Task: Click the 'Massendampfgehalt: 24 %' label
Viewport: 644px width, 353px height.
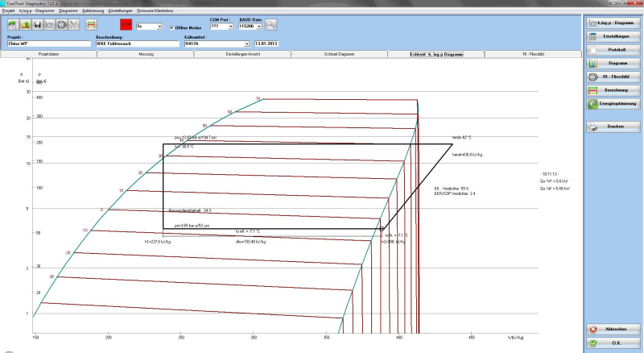Action: (x=190, y=210)
